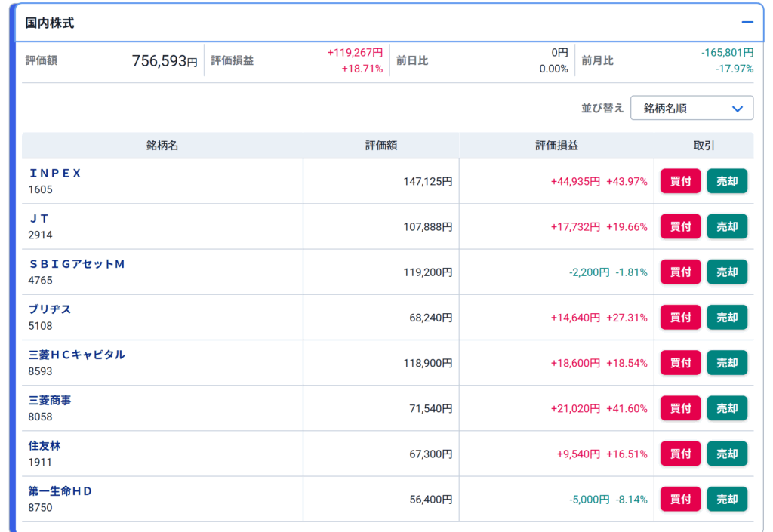The height and width of the screenshot is (532, 773).
Task: Click the 評価損益 column header
Action: (x=556, y=146)
